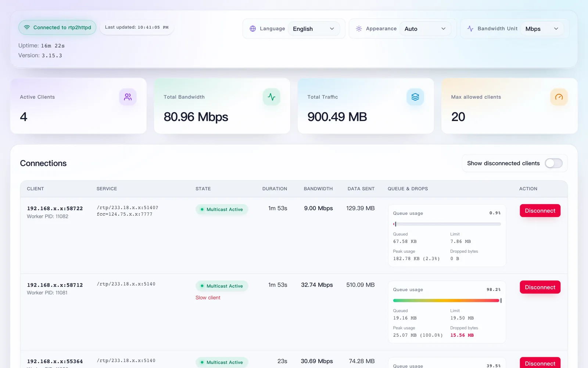Toggle Show disconnected clients switch
The image size is (588, 368).
(553, 163)
